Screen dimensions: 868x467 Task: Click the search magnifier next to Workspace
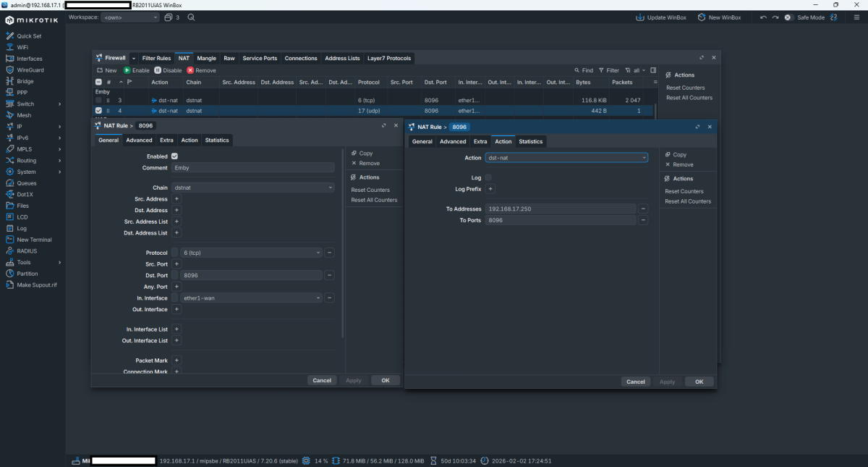(191, 17)
